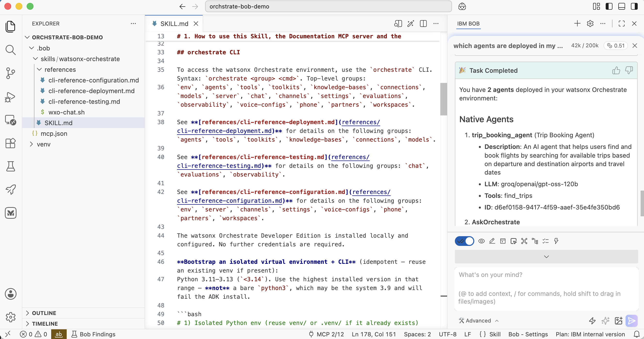
Task: Add an image to the Bob prompt
Action: [618, 321]
